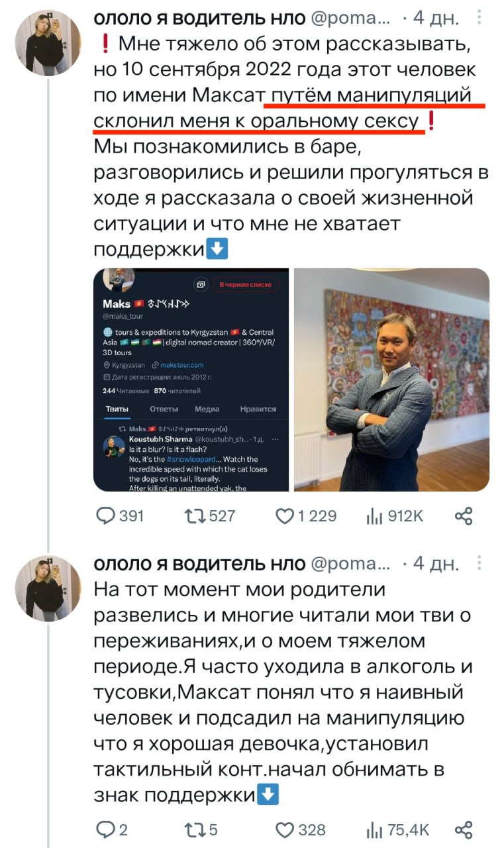Open the author's avatar on the second tweet

point(48,589)
